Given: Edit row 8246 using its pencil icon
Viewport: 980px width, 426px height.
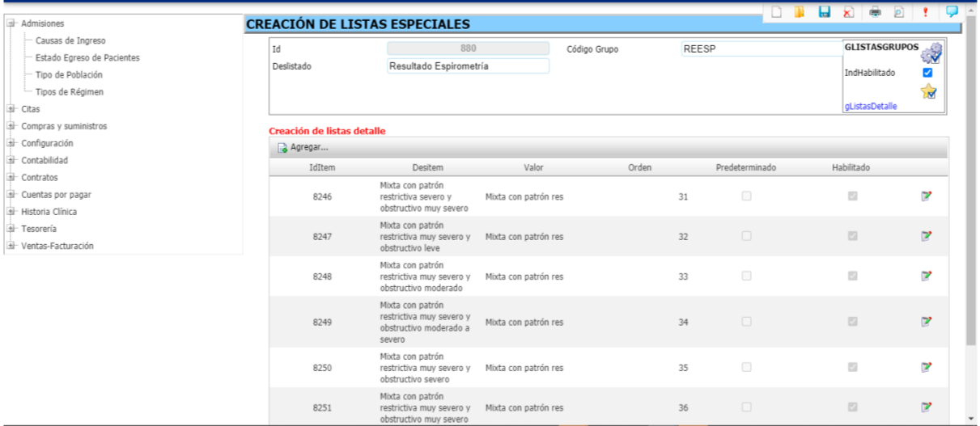Looking at the screenshot, I should click(926, 196).
